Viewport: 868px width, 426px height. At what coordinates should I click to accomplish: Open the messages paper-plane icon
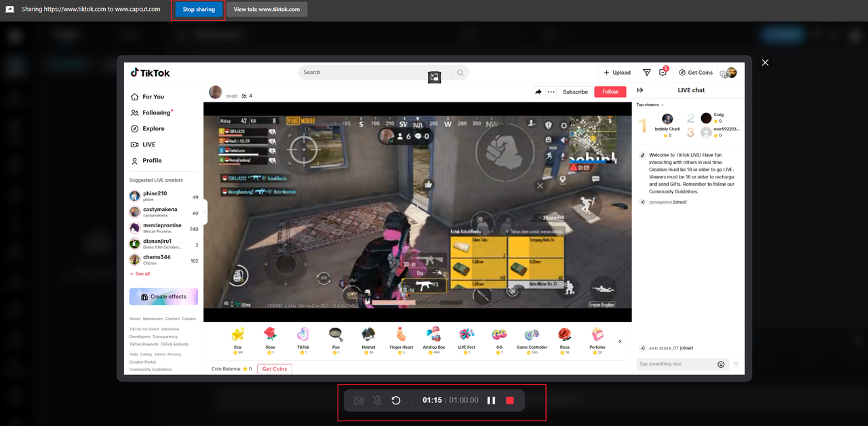(x=647, y=73)
